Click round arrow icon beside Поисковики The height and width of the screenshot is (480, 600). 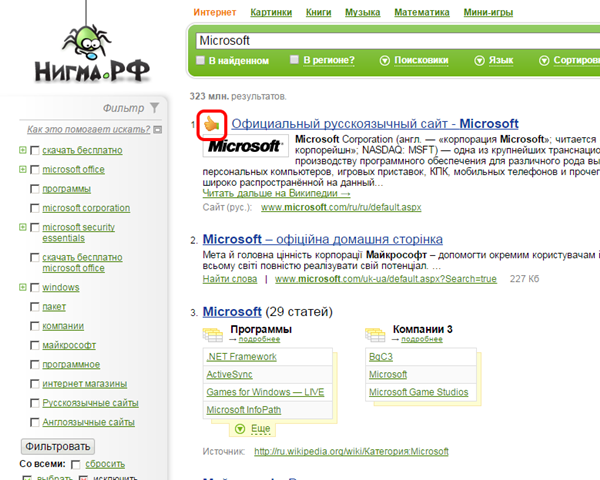point(385,60)
